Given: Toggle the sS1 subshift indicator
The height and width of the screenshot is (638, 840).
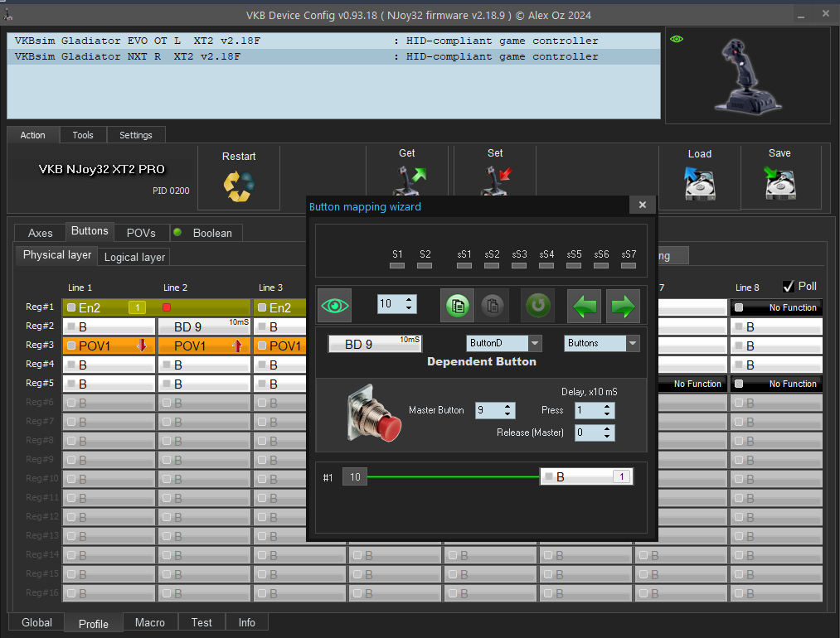Looking at the screenshot, I should (464, 265).
